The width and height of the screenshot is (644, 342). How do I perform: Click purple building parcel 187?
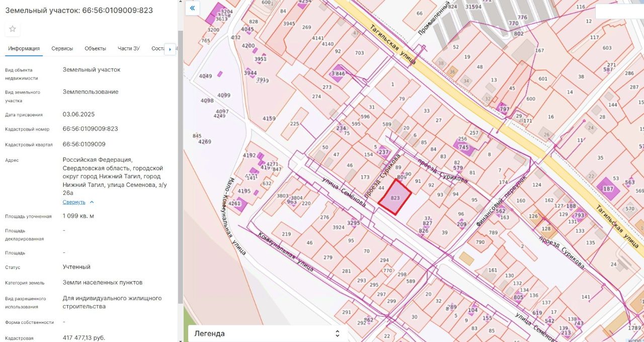pos(608,189)
